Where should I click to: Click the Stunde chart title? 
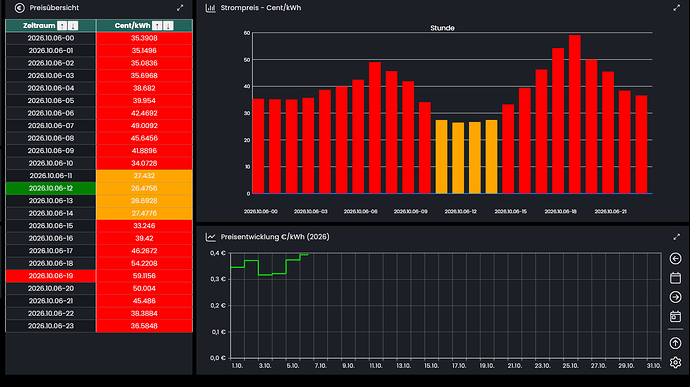(442, 28)
